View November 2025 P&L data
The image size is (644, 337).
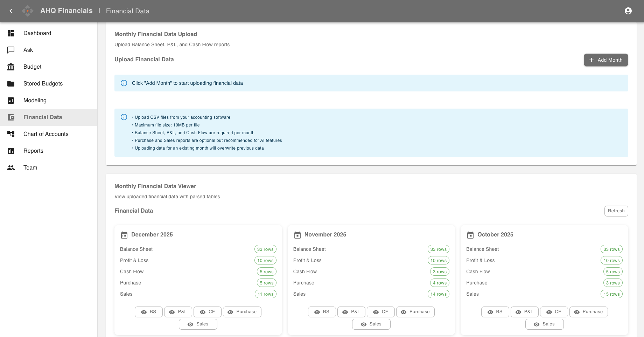pyautogui.click(x=351, y=312)
